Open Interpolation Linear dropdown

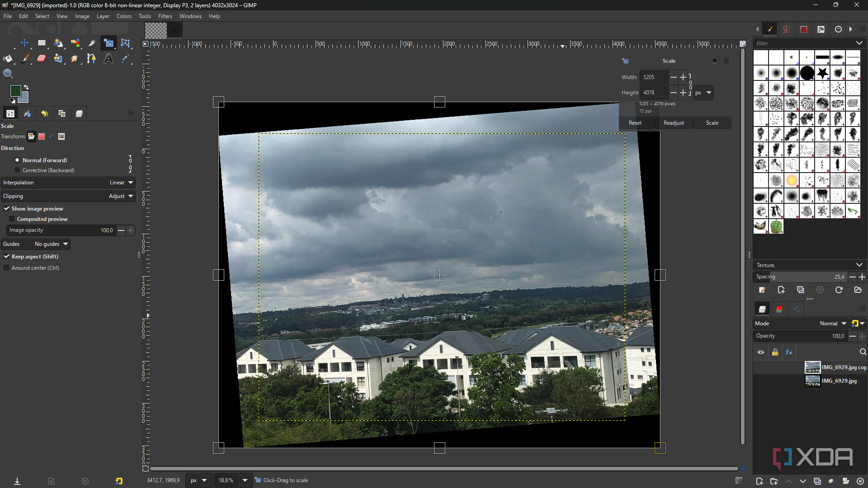pyautogui.click(x=68, y=183)
